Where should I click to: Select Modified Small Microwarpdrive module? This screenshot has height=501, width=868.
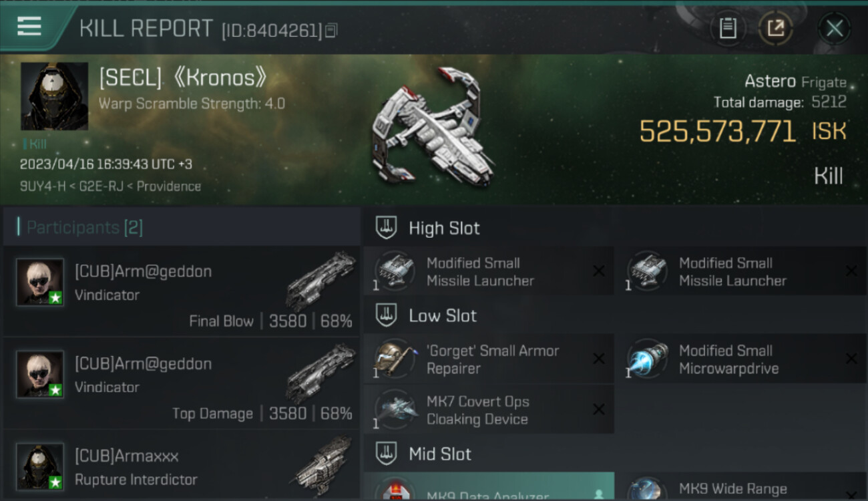click(742, 359)
